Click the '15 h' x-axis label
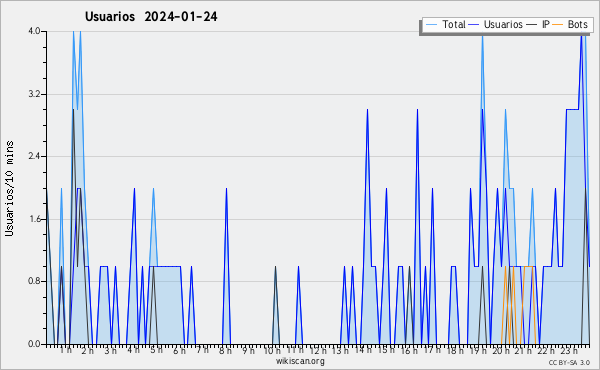Image resolution: width=600 pixels, height=370 pixels. [x=386, y=350]
